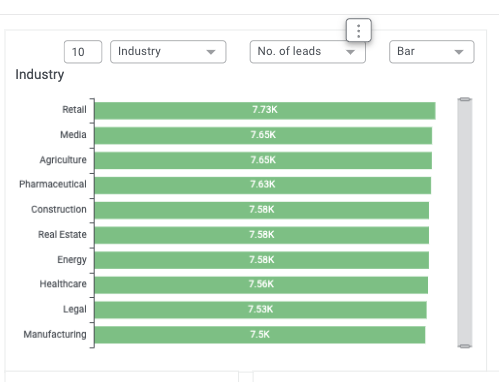Click the Retail axis label
Screen dimensions: 499x382
pyautogui.click(x=74, y=109)
